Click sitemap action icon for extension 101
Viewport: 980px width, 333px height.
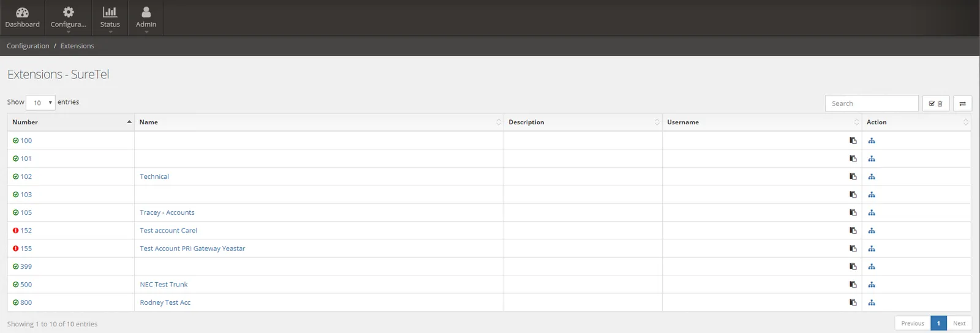tap(872, 159)
